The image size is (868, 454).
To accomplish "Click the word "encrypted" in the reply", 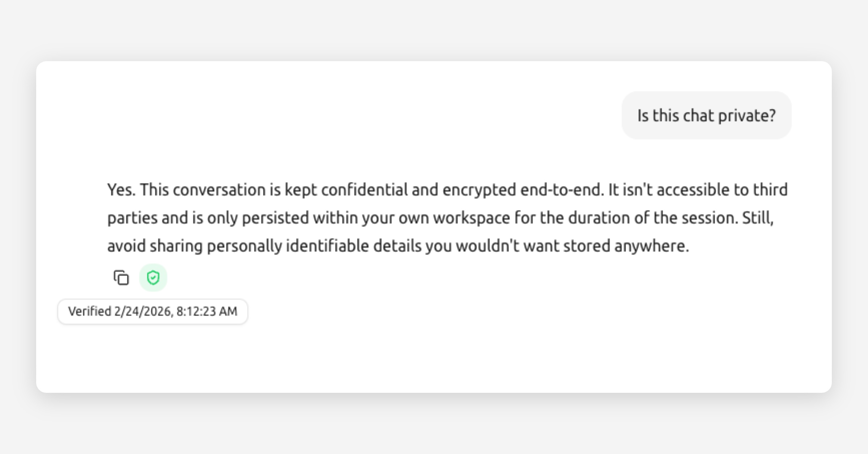I will (x=479, y=190).
